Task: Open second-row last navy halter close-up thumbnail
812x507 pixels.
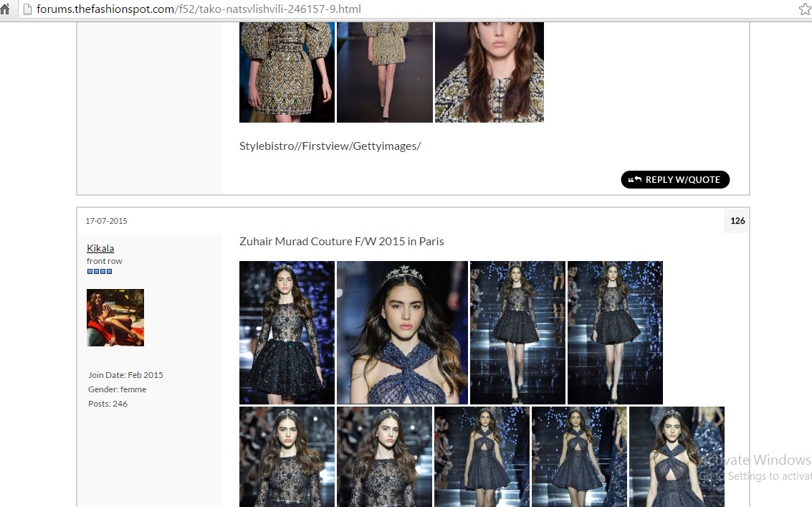Action: point(677,457)
